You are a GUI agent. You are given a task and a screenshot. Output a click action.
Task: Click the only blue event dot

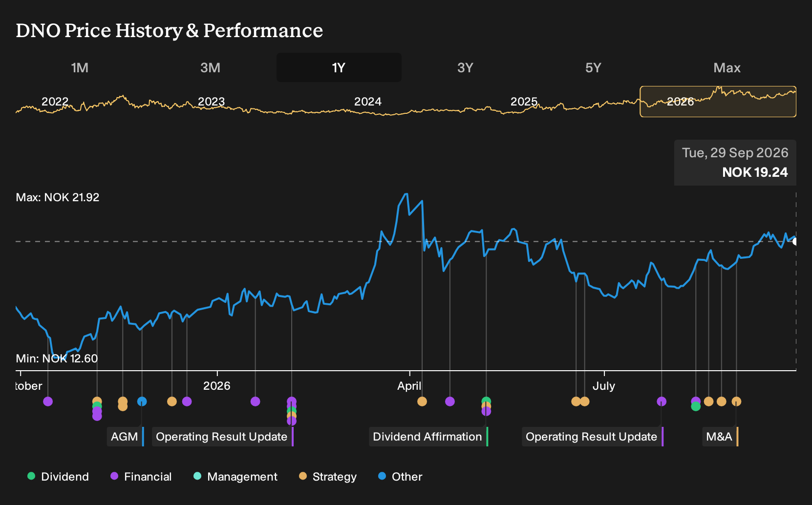click(x=142, y=401)
